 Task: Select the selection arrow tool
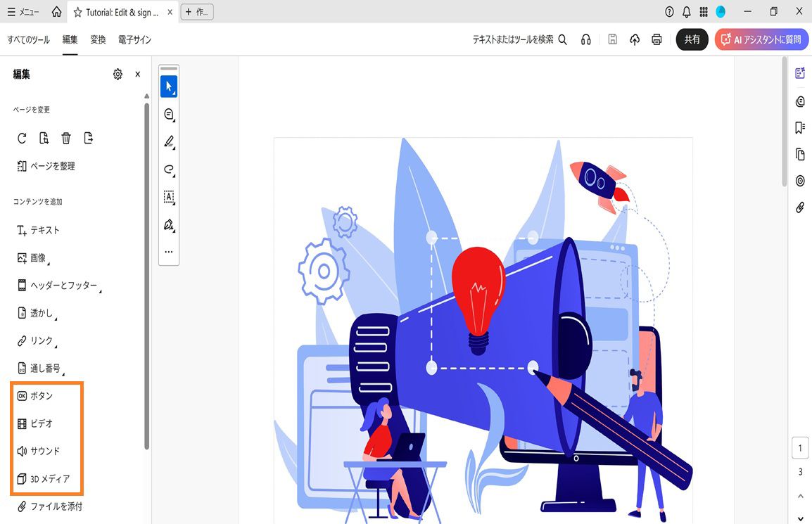coord(169,86)
